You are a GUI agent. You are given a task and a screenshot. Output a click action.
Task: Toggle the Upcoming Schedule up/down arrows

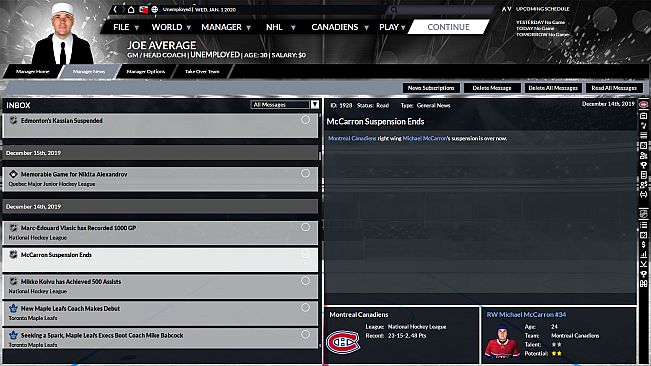coord(507,9)
